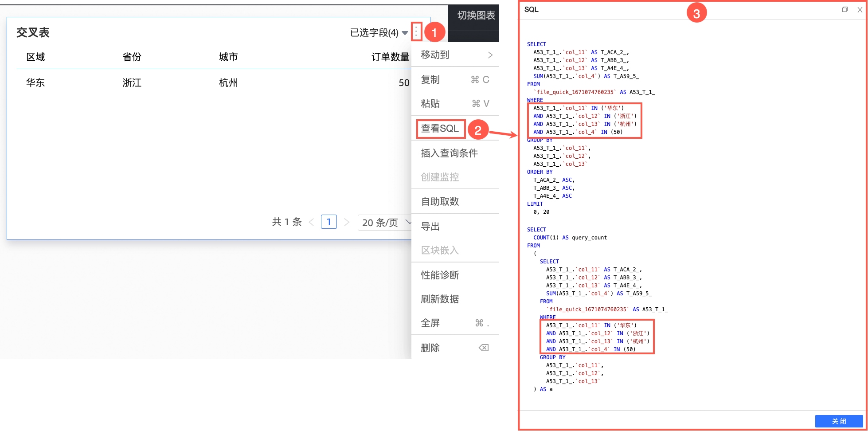Viewport: 868px width, 431px height.
Task: Click 刷新数据 to refresh data
Action: coord(440,299)
